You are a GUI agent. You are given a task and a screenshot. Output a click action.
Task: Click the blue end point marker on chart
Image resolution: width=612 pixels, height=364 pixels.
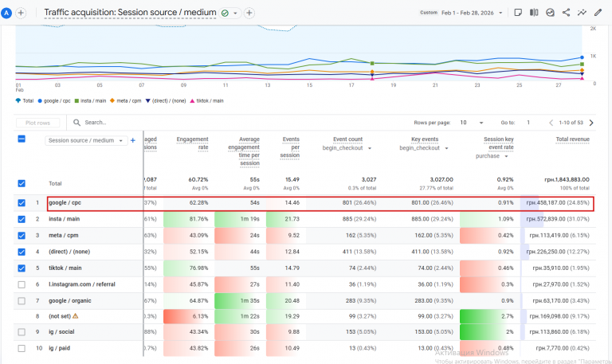[x=582, y=57]
